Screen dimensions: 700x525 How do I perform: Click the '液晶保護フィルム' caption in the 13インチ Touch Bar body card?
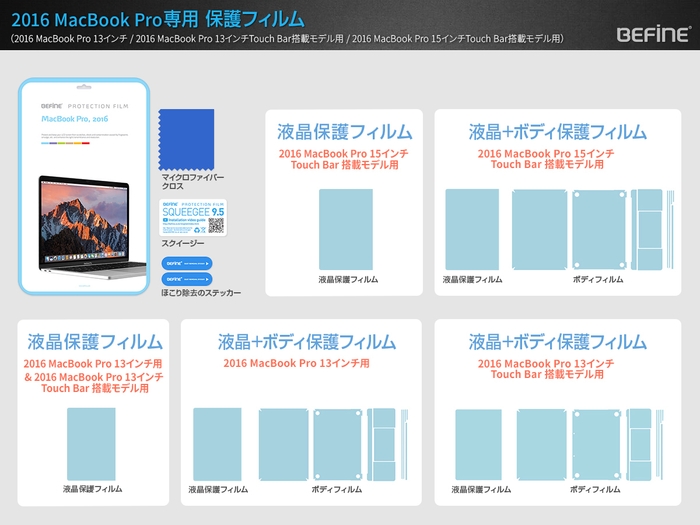pos(481,489)
